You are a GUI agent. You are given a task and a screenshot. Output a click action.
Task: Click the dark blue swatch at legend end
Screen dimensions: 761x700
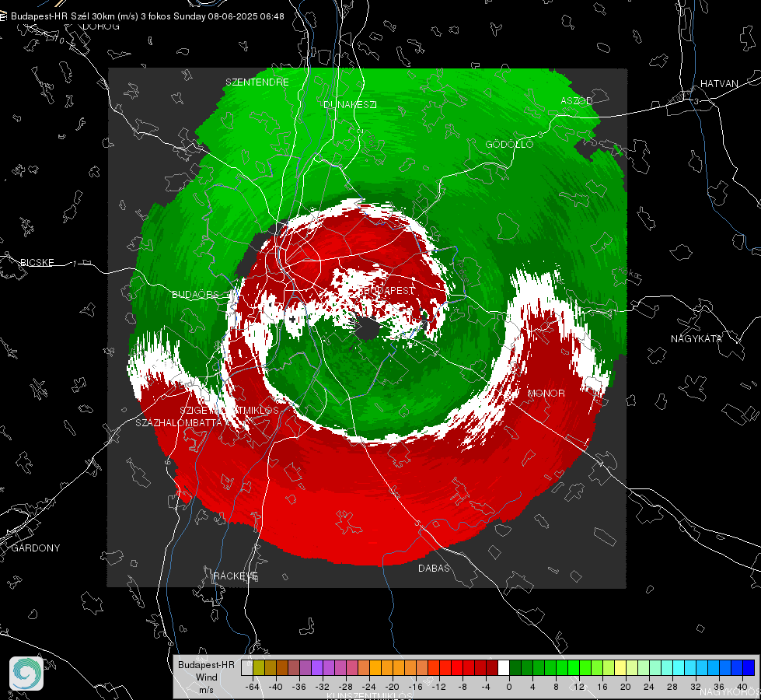(749, 667)
